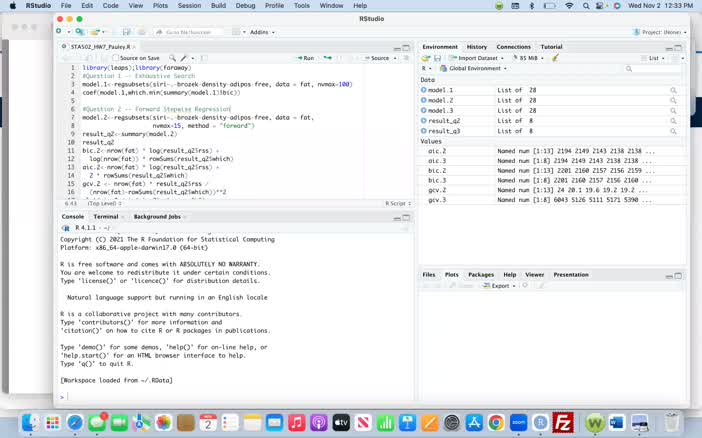This screenshot has width=702, height=438.
Task: Click the save workspace disk icon in Environment
Action: [x=439, y=58]
